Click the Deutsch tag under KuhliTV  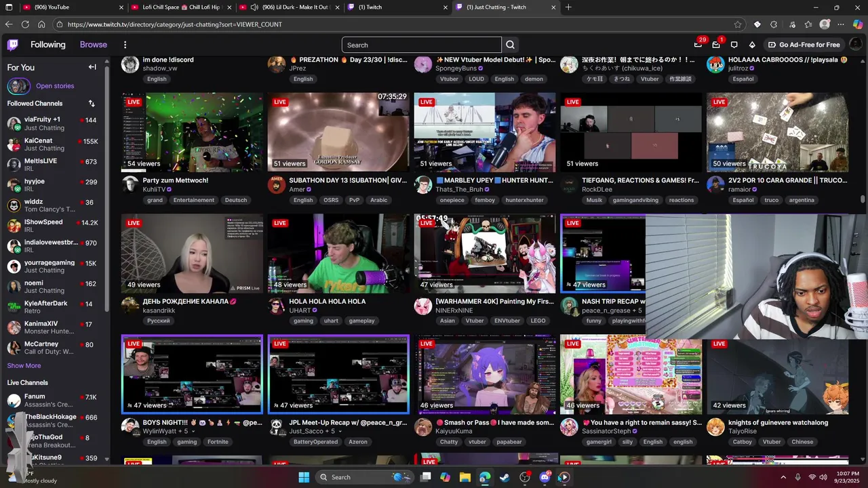(236, 200)
